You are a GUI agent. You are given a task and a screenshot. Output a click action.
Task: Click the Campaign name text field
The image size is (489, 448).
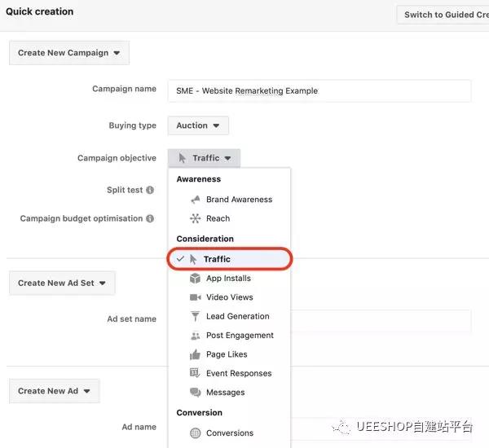(x=319, y=90)
